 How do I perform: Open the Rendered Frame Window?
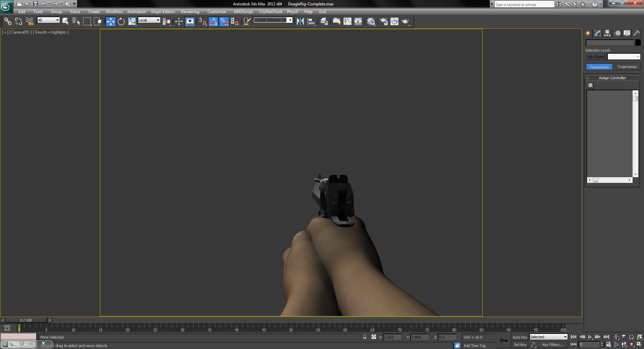click(394, 21)
